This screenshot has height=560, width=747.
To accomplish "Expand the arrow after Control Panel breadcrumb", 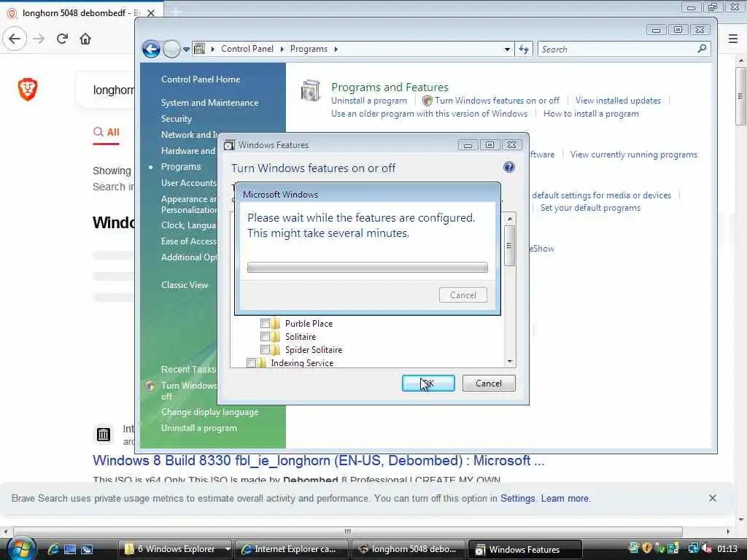I will (282, 49).
